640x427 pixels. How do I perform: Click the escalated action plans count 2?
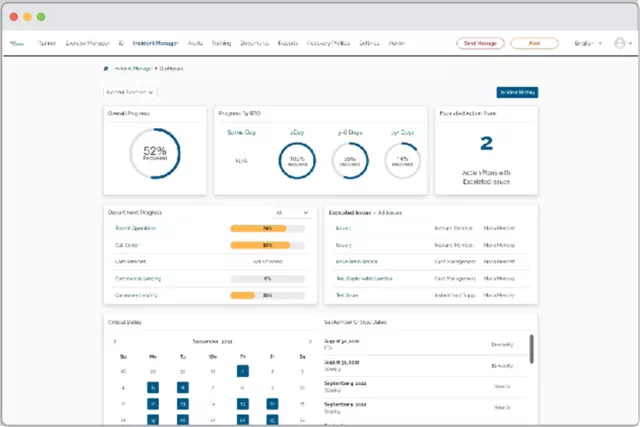point(486,144)
